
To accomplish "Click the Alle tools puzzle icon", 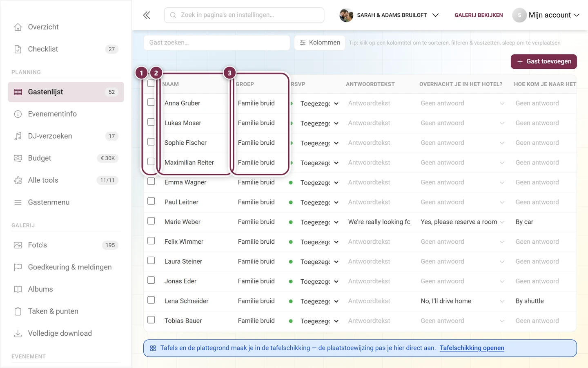I will (x=18, y=180).
